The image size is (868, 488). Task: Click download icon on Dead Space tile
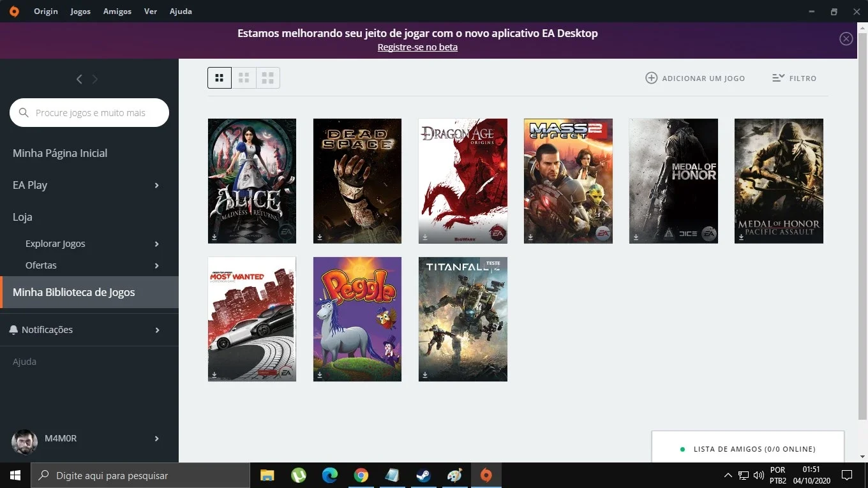pyautogui.click(x=319, y=237)
